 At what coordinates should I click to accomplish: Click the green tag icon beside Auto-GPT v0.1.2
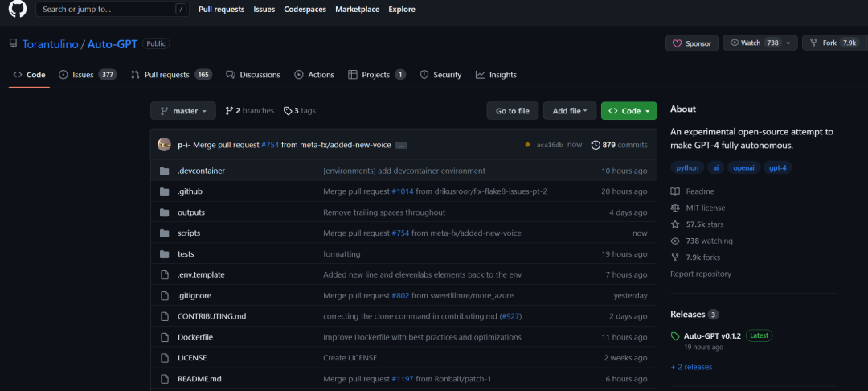coord(675,336)
